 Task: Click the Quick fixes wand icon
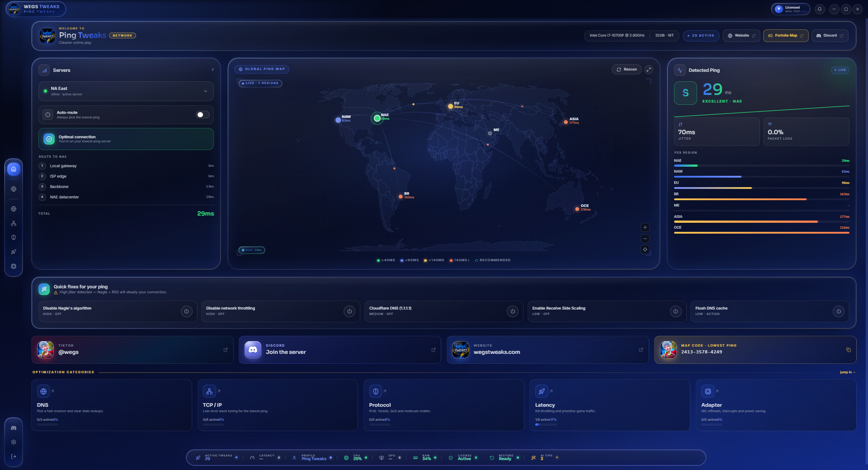point(44,289)
